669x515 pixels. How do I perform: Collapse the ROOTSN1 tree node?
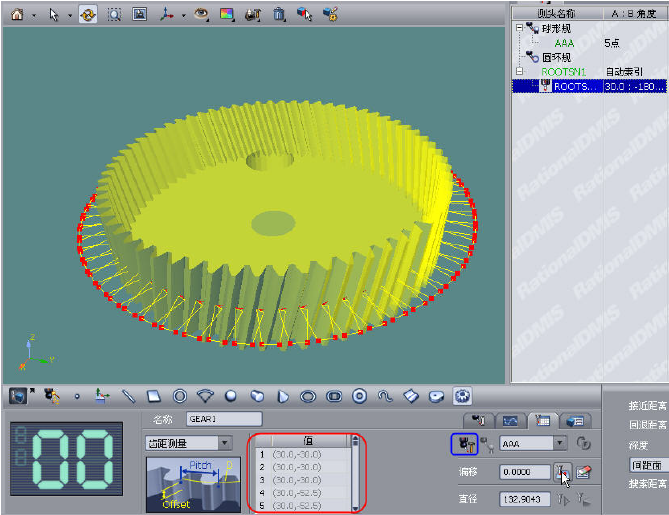coord(519,72)
